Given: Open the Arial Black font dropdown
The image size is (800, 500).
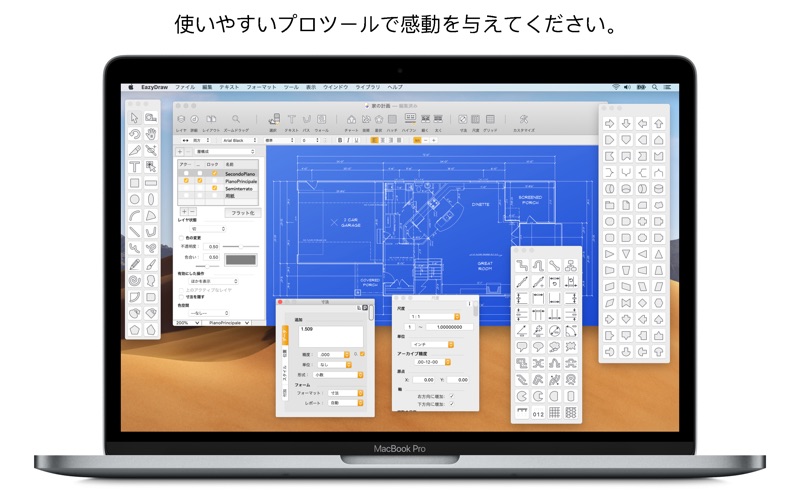Looking at the screenshot, I should (238, 140).
